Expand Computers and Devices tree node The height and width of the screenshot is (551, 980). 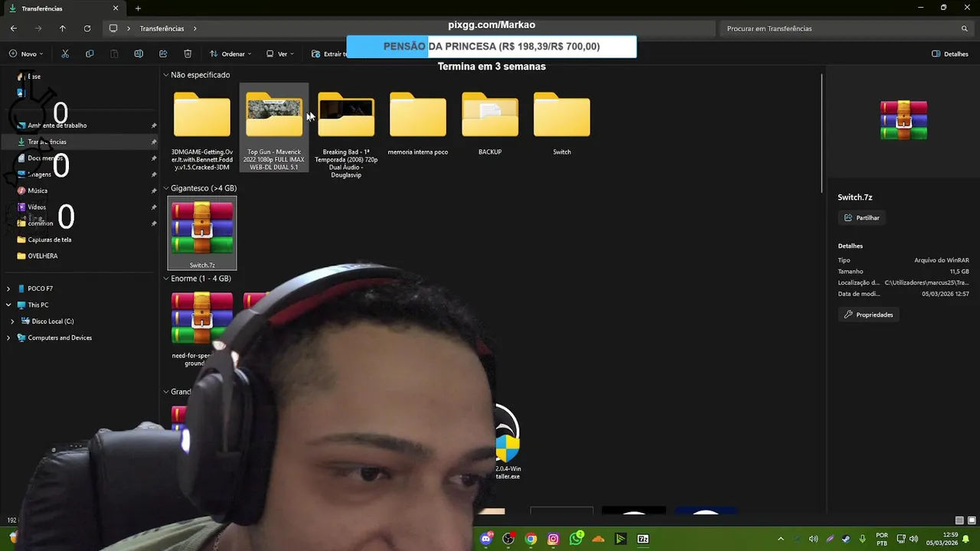(x=8, y=337)
